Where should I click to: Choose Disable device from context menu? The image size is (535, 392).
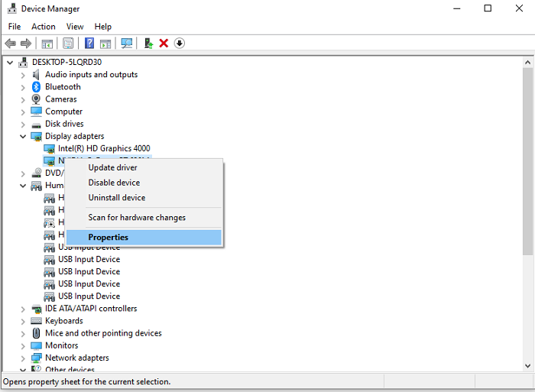click(144, 183)
